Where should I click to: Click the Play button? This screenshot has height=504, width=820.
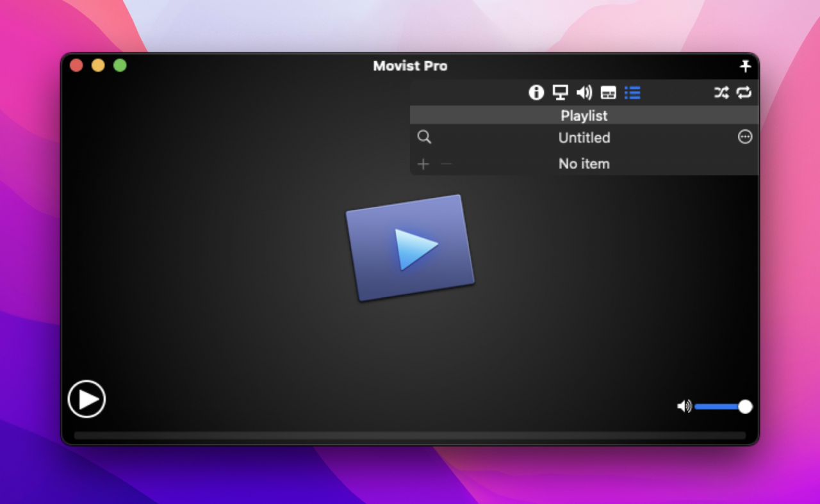pos(86,399)
